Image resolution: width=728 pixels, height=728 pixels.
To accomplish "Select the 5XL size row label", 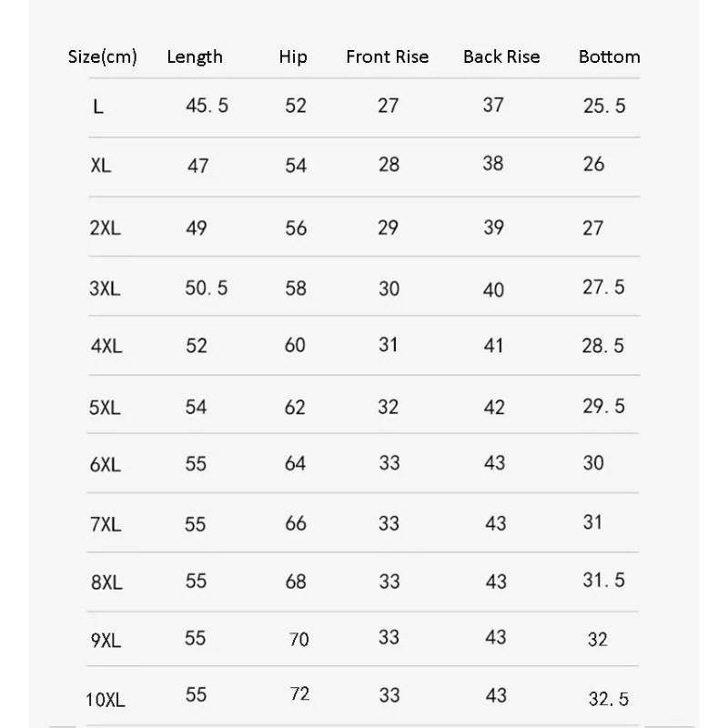I will pyautogui.click(x=105, y=408).
